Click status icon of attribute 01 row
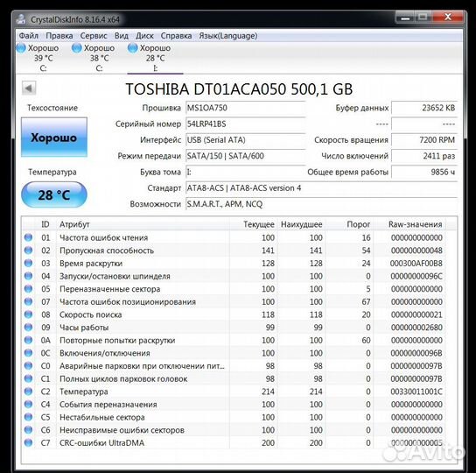The width and height of the screenshot is (476, 473). click(x=28, y=237)
